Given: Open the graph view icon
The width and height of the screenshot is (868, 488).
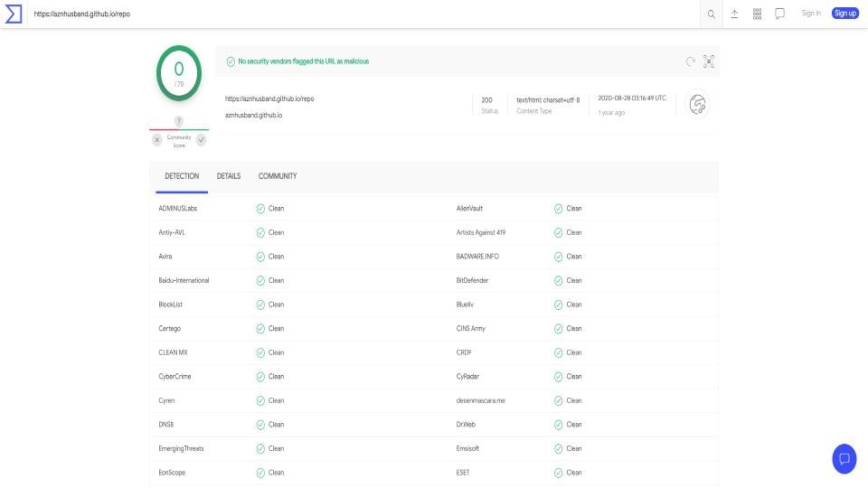Looking at the screenshot, I should click(x=709, y=61).
